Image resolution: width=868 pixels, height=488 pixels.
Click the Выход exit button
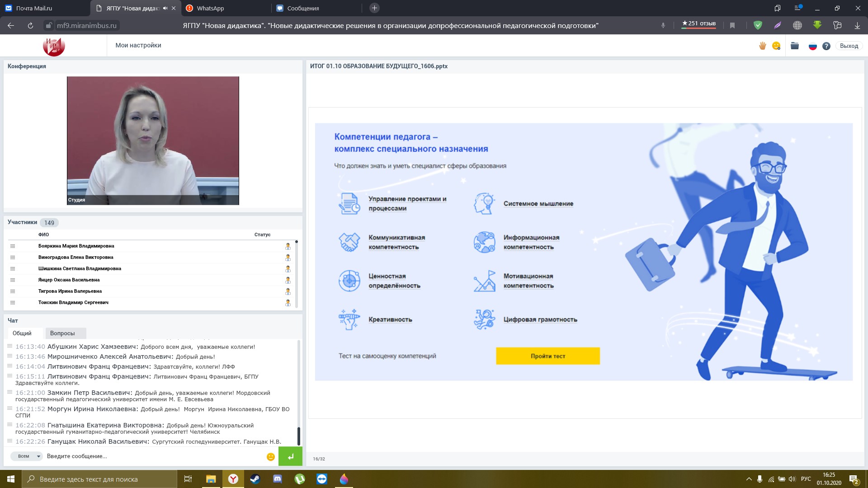849,46
